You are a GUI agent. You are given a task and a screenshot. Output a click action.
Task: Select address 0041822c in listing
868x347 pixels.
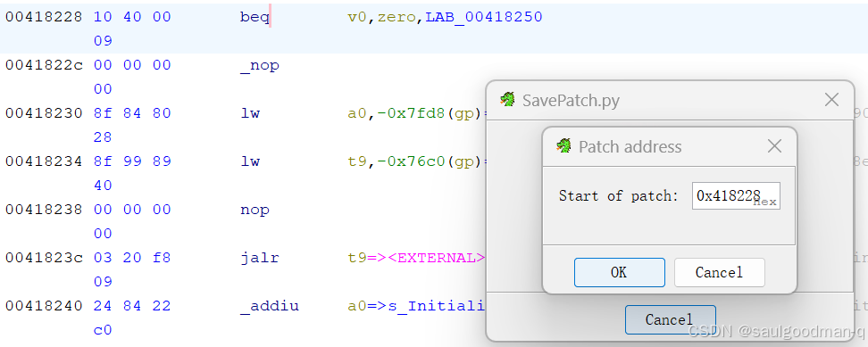pos(44,65)
